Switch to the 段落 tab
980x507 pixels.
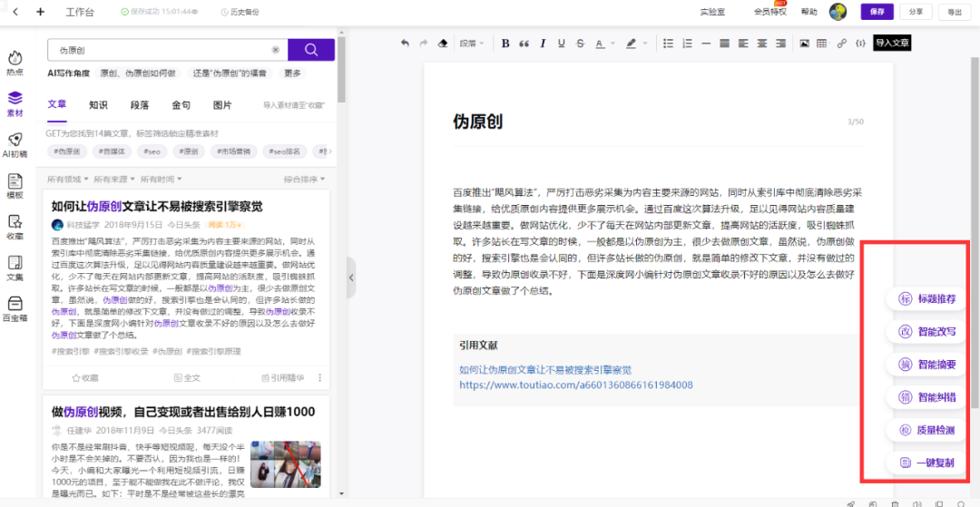[140, 105]
